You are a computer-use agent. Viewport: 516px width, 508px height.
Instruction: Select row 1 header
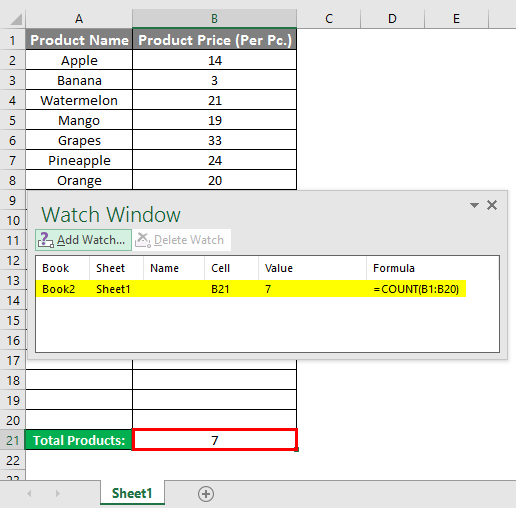point(13,40)
